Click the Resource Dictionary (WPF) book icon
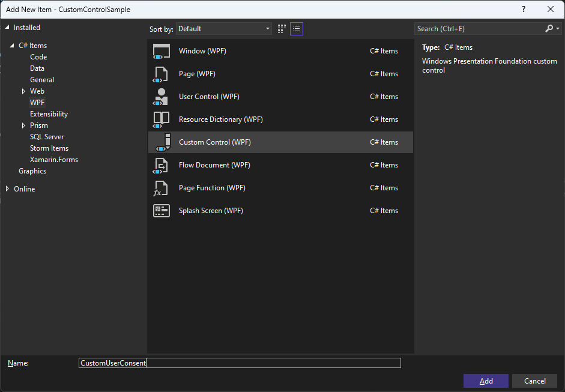Viewport: 565px width, 392px height. (x=161, y=119)
